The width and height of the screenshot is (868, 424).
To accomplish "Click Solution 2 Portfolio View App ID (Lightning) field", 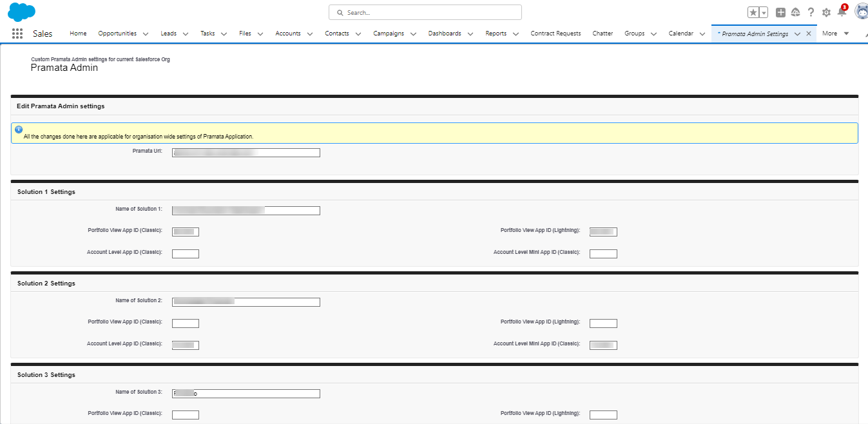I will click(603, 323).
